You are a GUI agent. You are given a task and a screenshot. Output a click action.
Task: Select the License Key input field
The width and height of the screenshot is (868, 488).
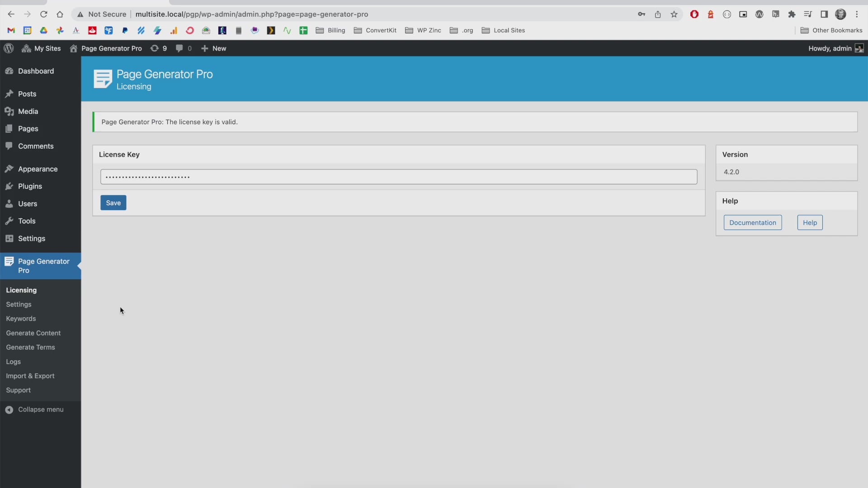(398, 176)
